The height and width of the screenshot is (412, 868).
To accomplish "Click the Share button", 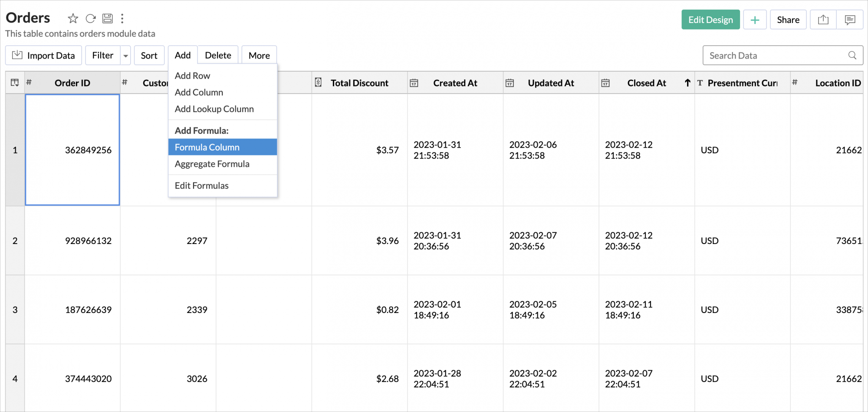I will click(x=788, y=20).
